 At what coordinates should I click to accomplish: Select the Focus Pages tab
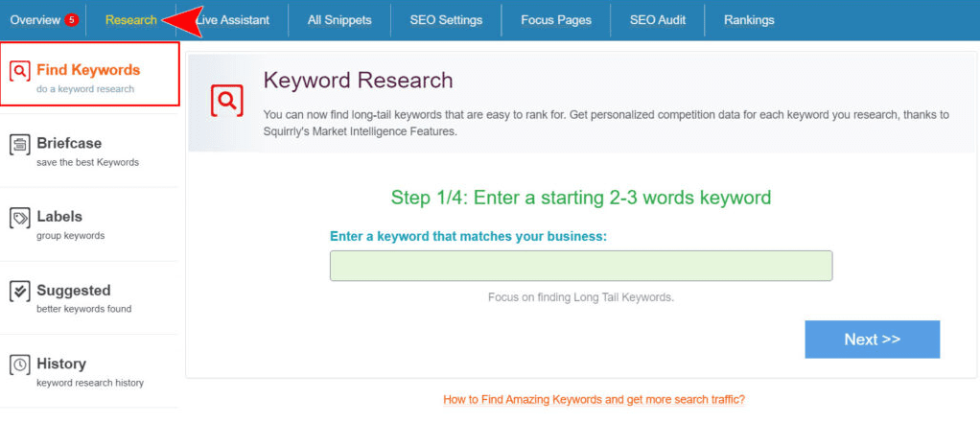coord(556,20)
